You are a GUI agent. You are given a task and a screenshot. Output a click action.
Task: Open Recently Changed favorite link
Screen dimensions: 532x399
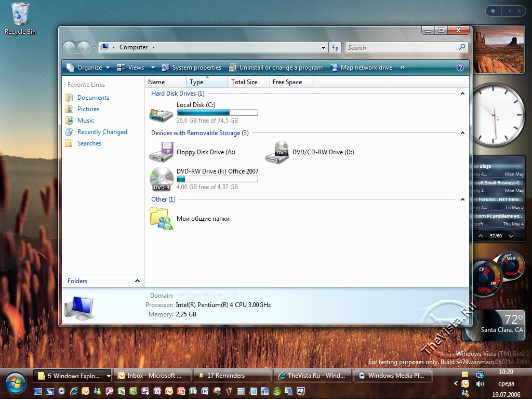[x=102, y=132]
